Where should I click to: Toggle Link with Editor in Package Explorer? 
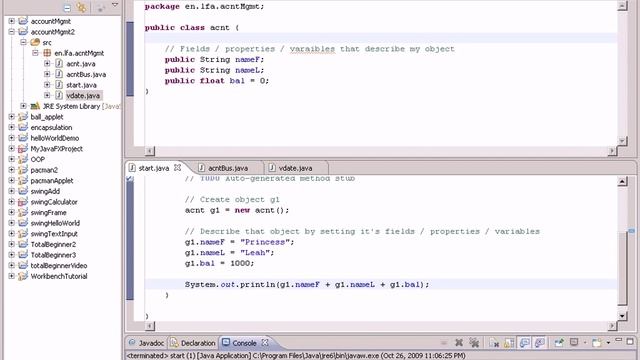pos(82,7)
